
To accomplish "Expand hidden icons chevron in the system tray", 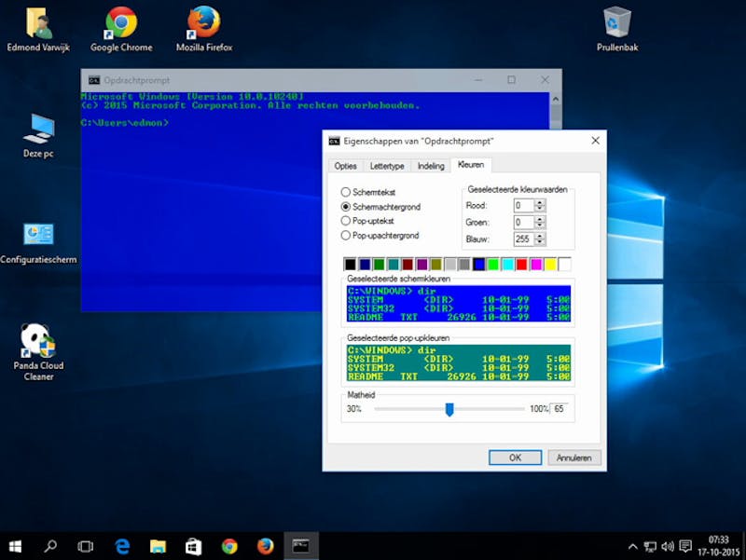I will (633, 547).
